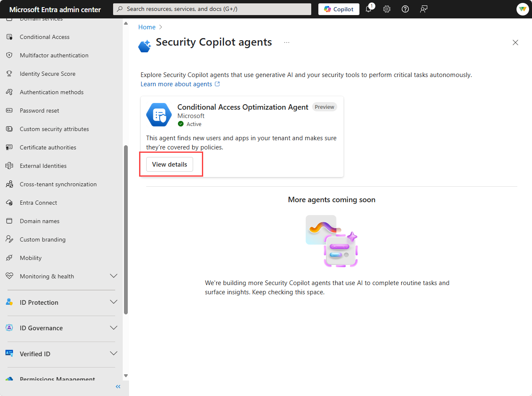Close the Security Copilot agents pane
This screenshot has height=396, width=532.
[x=515, y=42]
